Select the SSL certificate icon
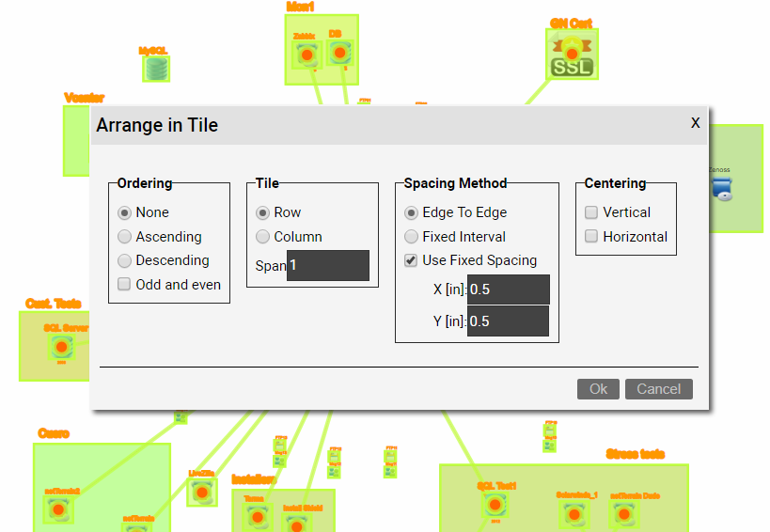The width and height of the screenshot is (770, 532). point(572,56)
